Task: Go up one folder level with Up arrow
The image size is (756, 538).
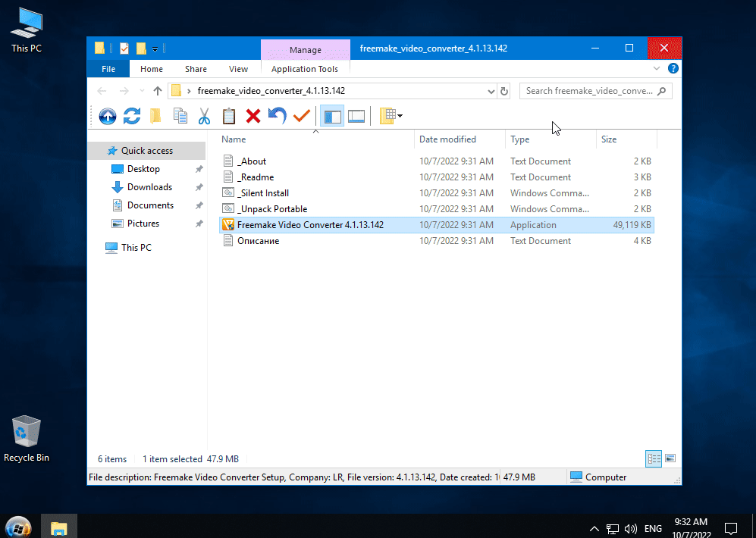Action: (157, 90)
